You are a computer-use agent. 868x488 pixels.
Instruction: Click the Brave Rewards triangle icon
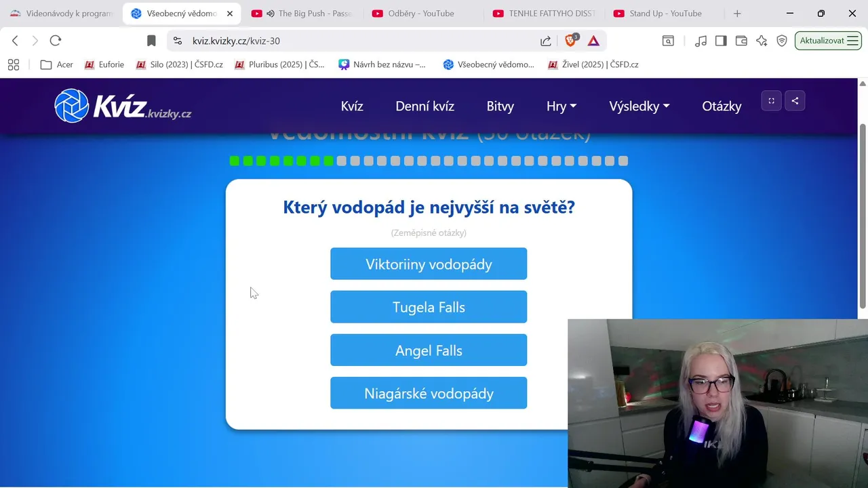point(593,41)
